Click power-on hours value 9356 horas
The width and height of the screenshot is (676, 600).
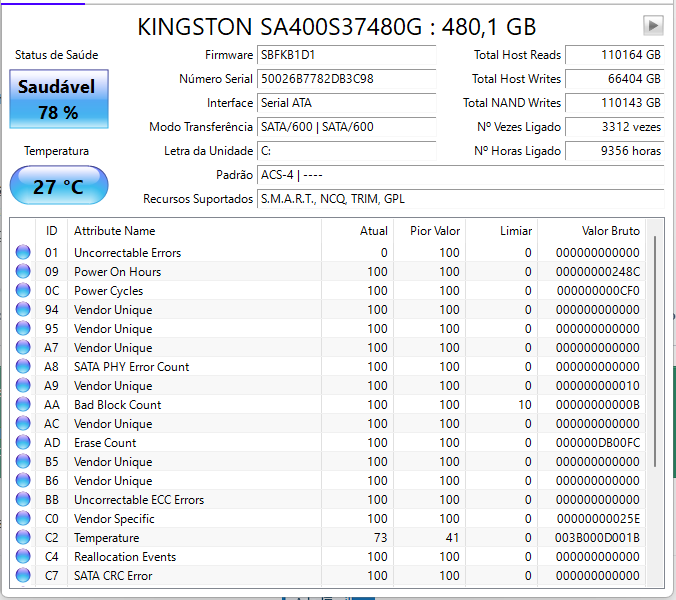coord(615,151)
